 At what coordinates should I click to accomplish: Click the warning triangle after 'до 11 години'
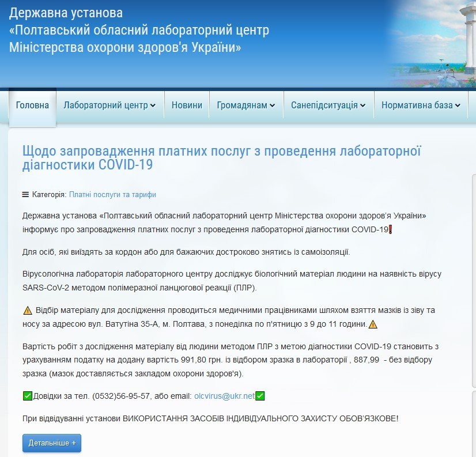(x=372, y=324)
